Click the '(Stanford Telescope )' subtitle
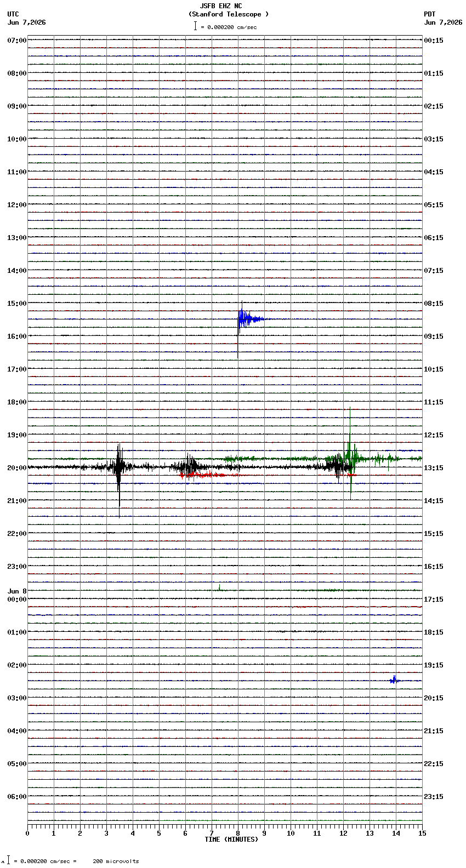Image resolution: width=466 pixels, height=868 pixels. 229,14
